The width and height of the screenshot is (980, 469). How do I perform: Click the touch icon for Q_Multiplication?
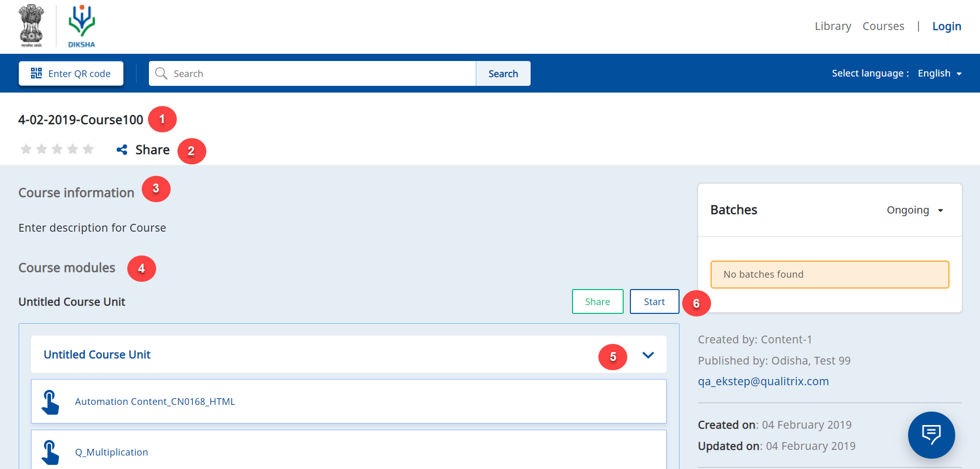pyautogui.click(x=50, y=452)
